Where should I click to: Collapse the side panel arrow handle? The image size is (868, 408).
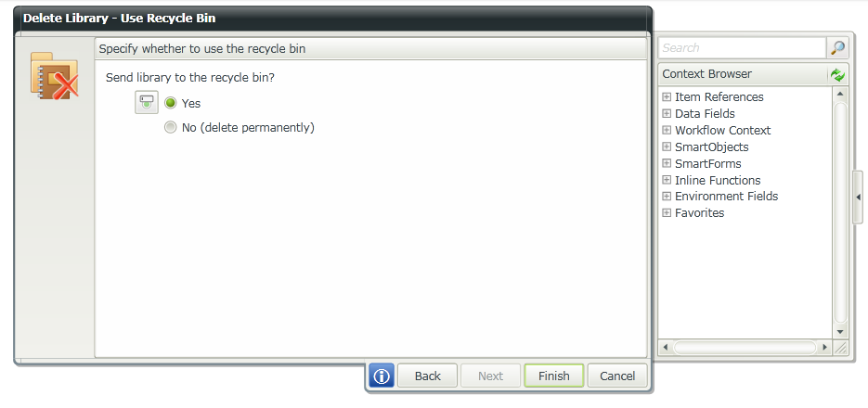tap(859, 197)
